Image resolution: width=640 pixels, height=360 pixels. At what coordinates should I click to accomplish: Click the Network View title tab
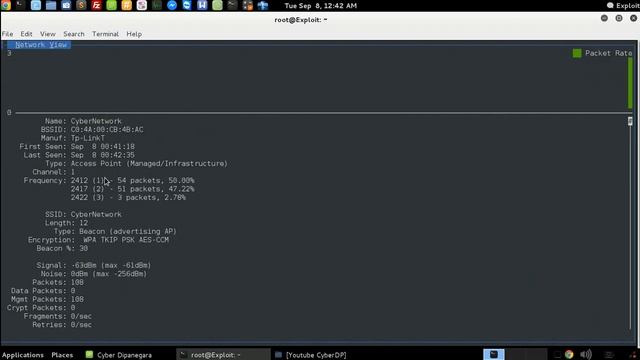coord(41,45)
